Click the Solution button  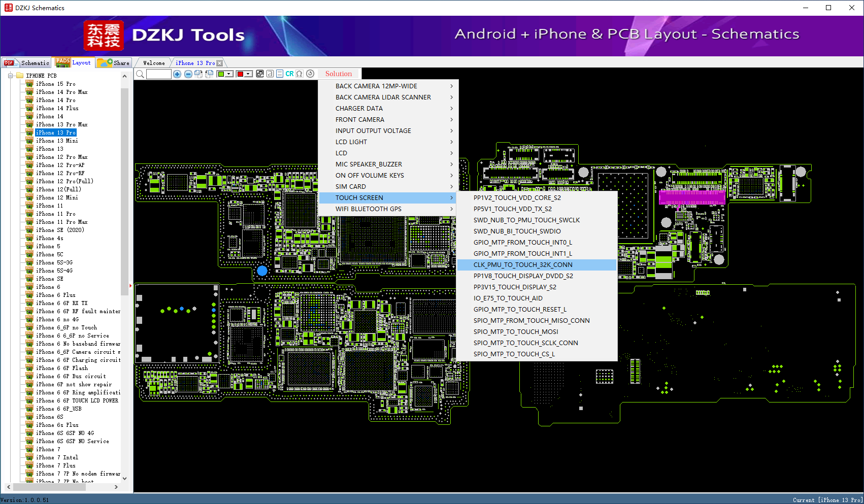click(x=339, y=74)
